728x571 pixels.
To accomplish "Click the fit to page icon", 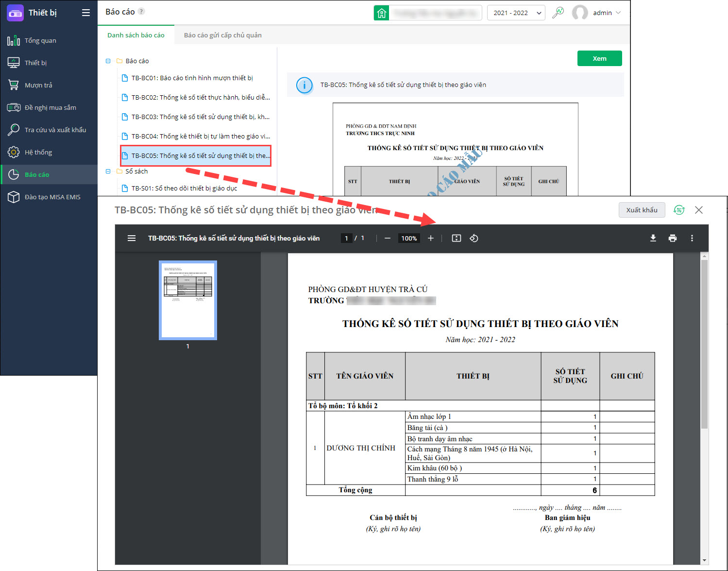I will pos(457,238).
